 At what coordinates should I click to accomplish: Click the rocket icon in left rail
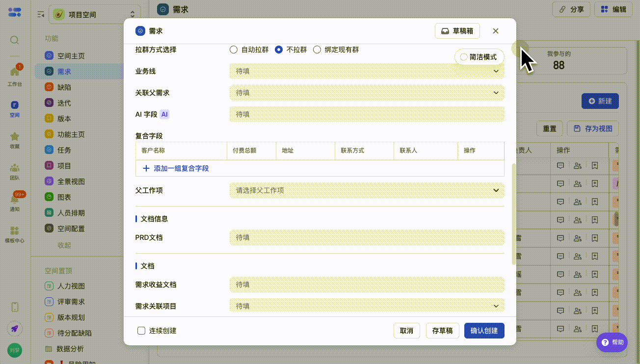coord(15,329)
